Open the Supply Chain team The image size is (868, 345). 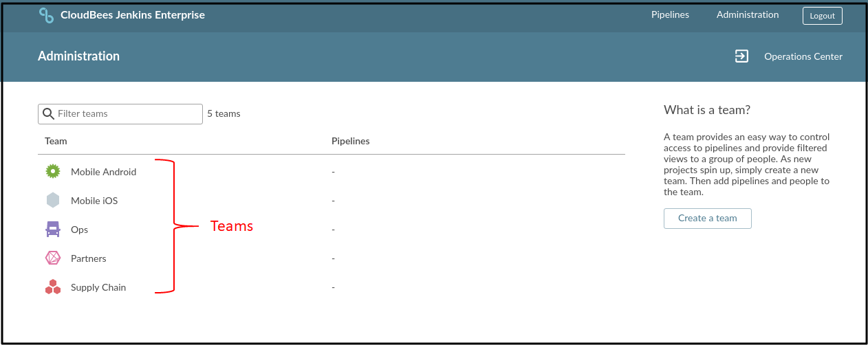click(98, 287)
